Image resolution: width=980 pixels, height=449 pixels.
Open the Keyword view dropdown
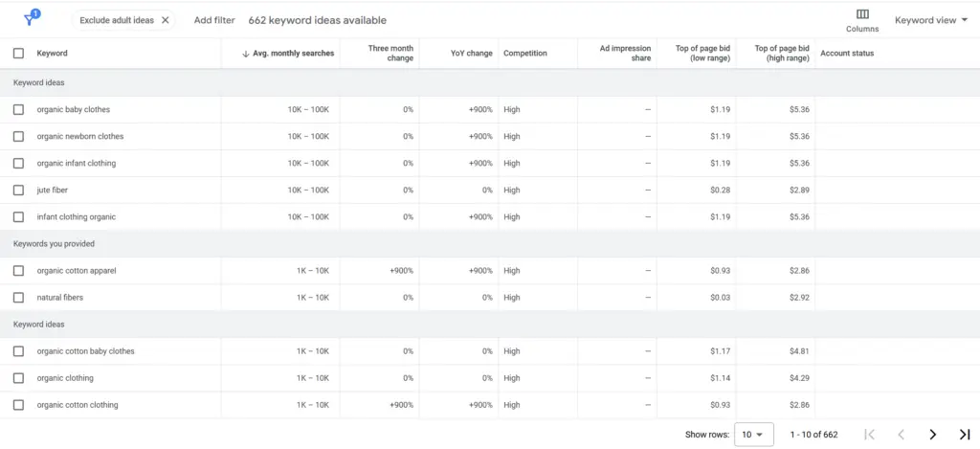(x=930, y=20)
